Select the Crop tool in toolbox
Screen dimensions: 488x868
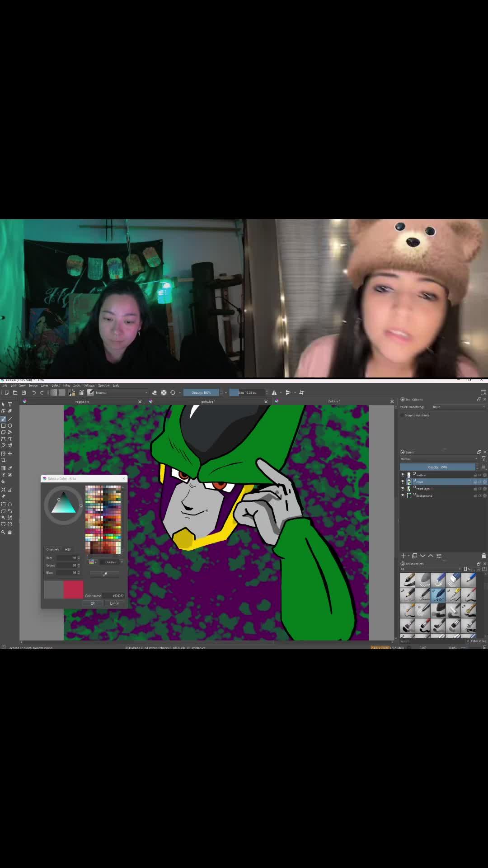pyautogui.click(x=3, y=460)
